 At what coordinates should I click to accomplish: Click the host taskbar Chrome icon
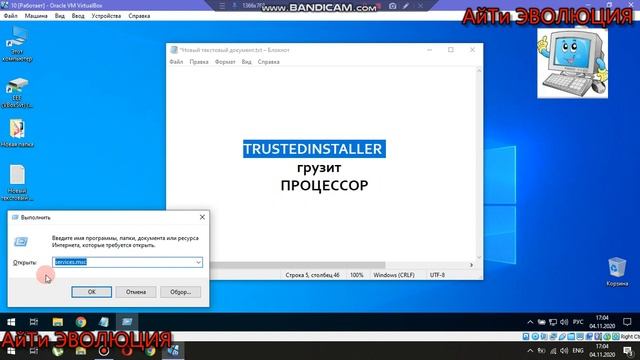(150, 351)
